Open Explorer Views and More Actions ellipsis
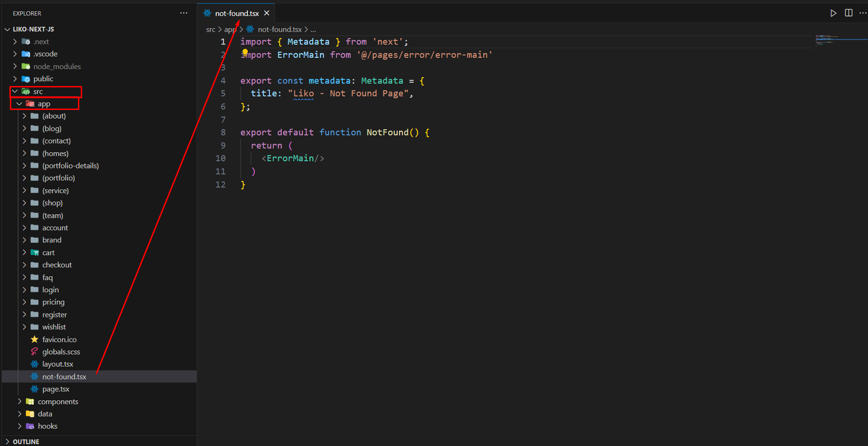The image size is (868, 446). pyautogui.click(x=184, y=13)
